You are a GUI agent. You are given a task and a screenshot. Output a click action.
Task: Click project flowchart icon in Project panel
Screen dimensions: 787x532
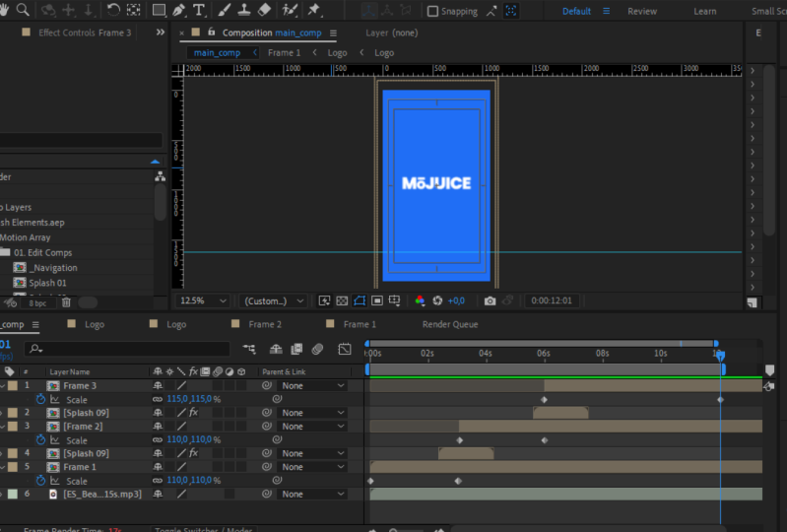pyautogui.click(x=161, y=176)
